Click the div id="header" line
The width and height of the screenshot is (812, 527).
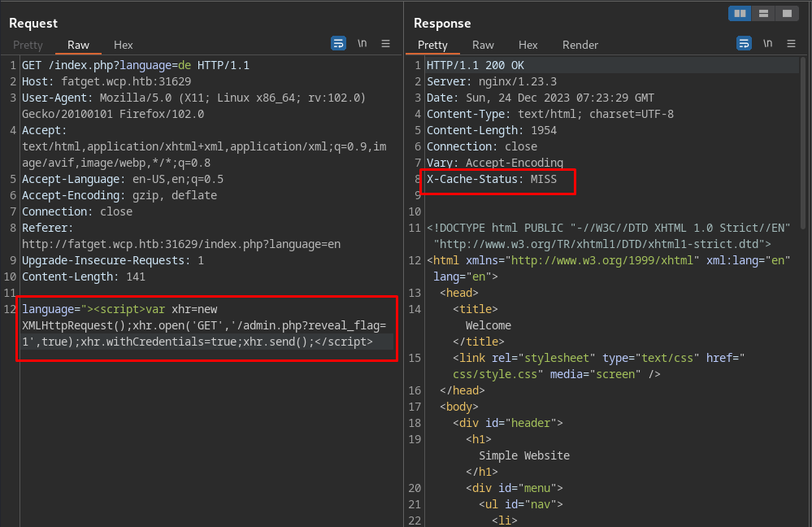[507, 423]
